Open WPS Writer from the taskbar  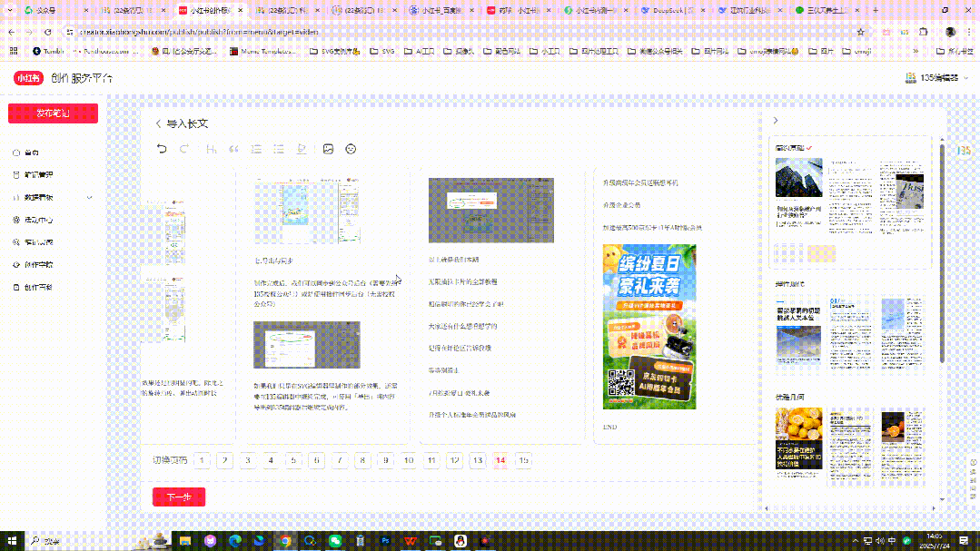[411, 538]
